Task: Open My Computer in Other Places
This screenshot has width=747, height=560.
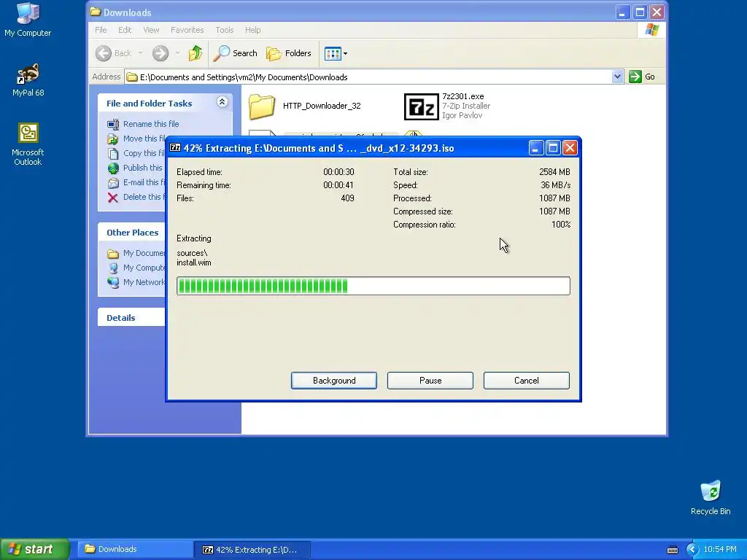Action: pyautogui.click(x=136, y=268)
